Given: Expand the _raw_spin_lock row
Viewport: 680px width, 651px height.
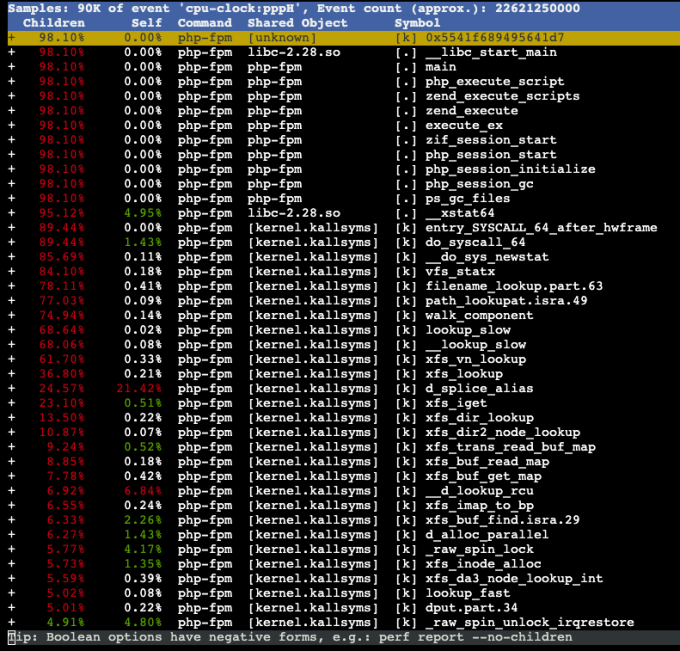Looking at the screenshot, I should click(x=12, y=550).
